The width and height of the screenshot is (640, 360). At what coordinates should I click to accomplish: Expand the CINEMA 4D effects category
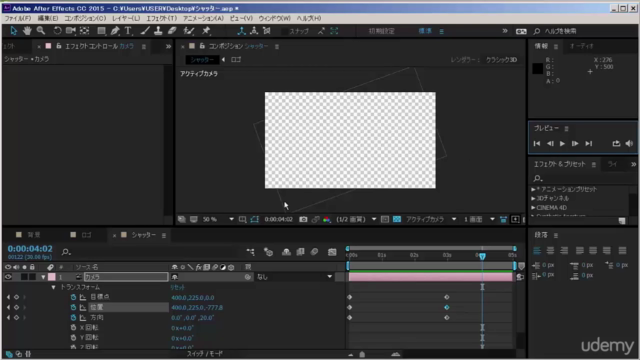pyautogui.click(x=533, y=208)
